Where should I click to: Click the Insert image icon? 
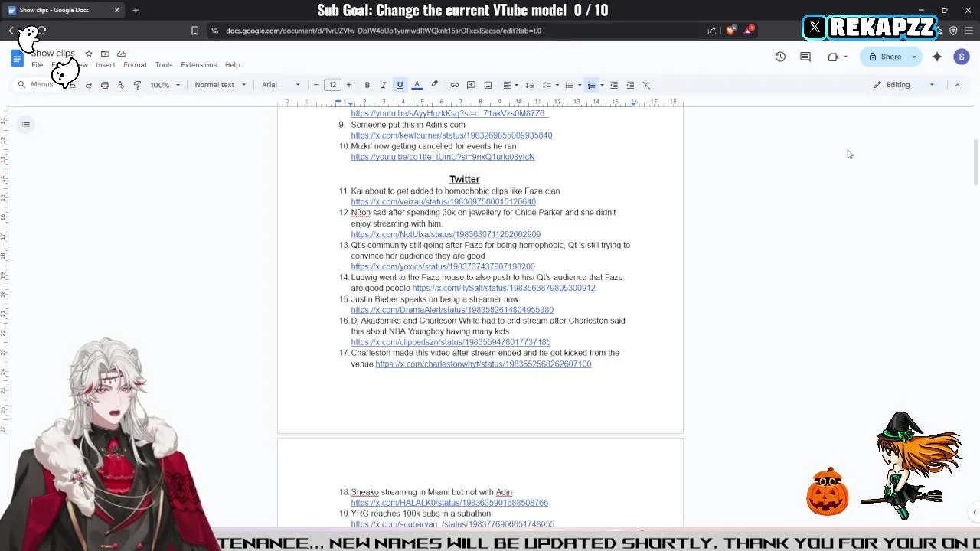point(488,85)
